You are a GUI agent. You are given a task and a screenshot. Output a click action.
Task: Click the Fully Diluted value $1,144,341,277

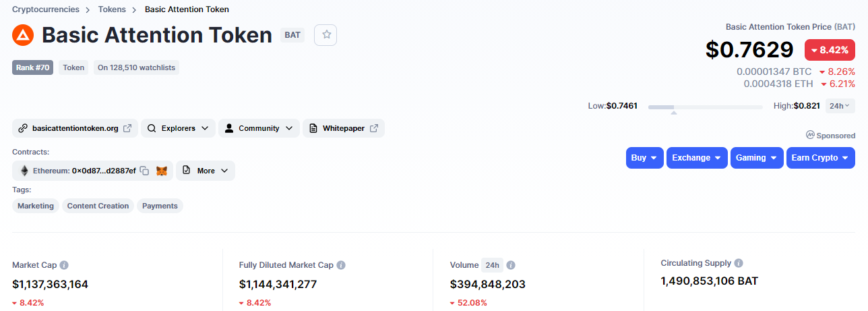click(278, 284)
